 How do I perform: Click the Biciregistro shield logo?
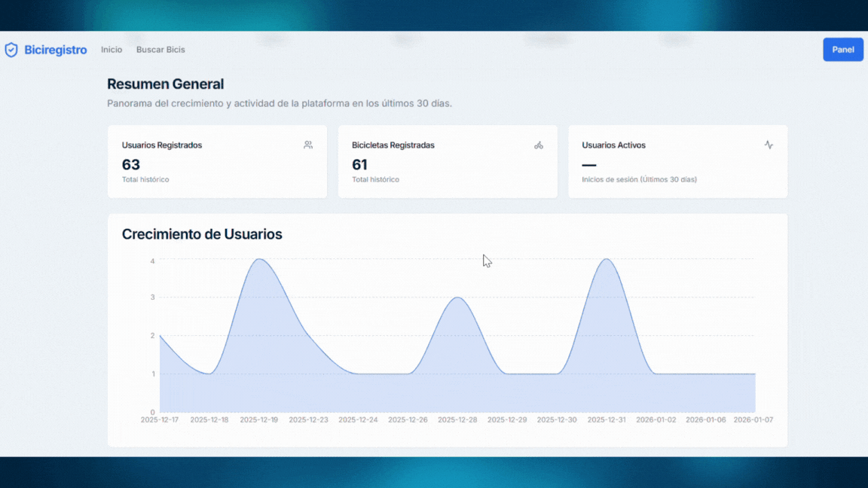11,49
